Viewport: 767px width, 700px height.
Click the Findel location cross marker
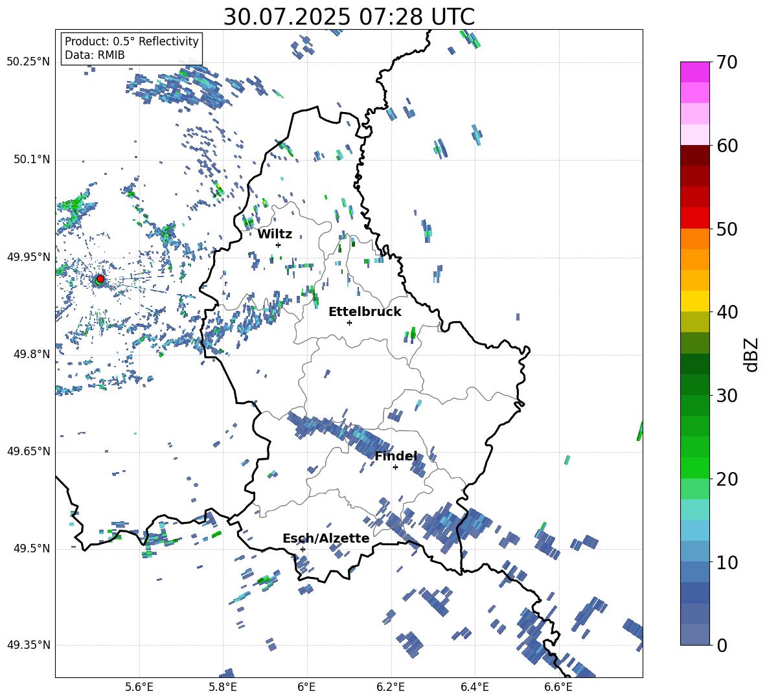pyautogui.click(x=395, y=468)
